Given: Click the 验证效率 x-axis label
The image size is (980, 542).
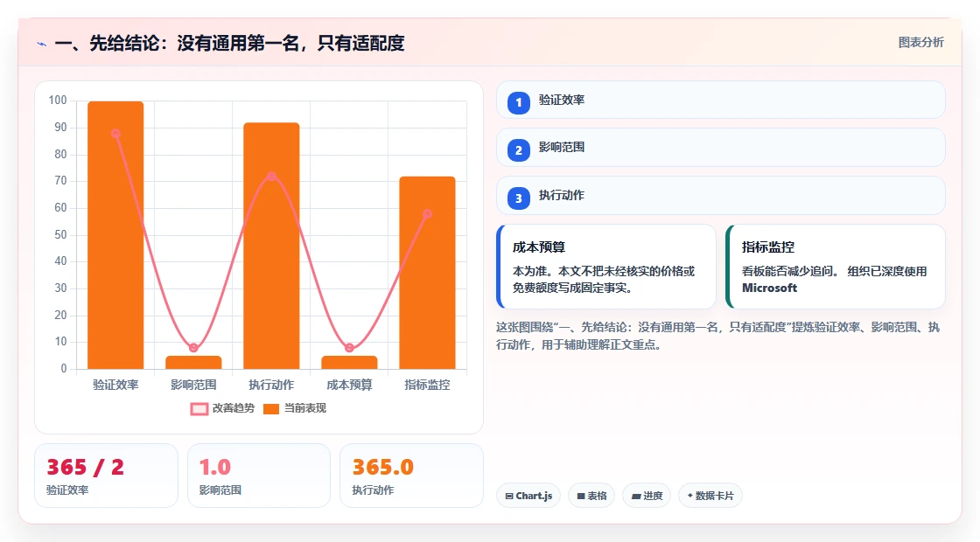Looking at the screenshot, I should click(x=115, y=386).
